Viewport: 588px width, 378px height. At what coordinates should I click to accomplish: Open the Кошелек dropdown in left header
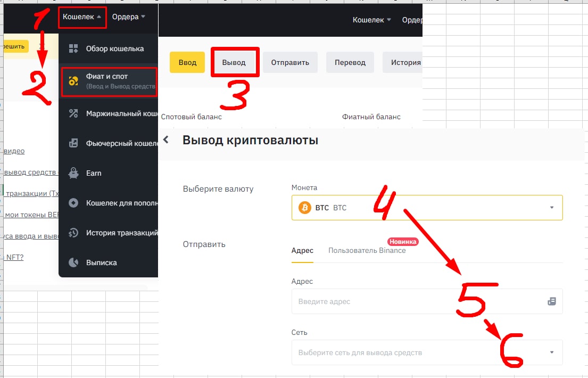point(82,17)
